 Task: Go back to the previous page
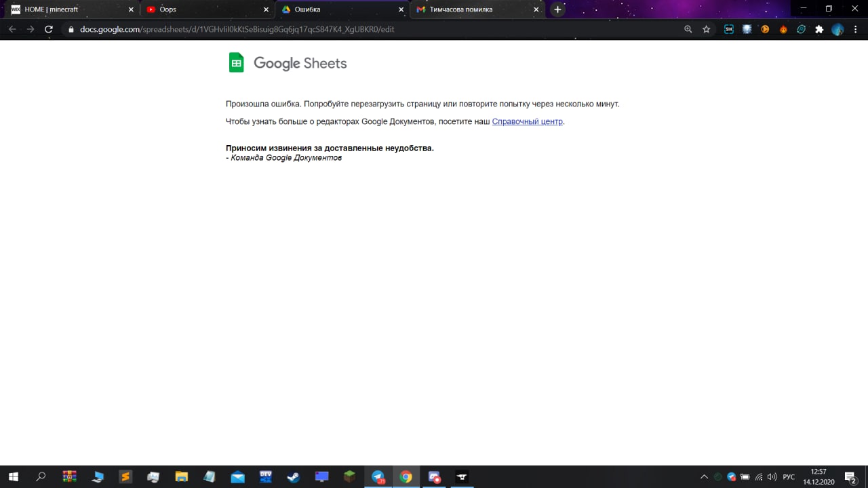pyautogui.click(x=12, y=29)
